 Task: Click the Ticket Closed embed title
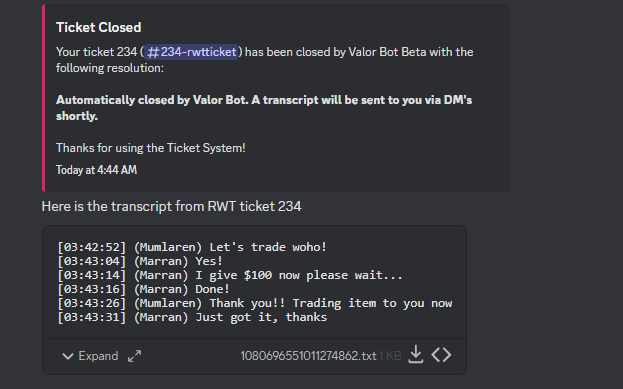[99, 27]
